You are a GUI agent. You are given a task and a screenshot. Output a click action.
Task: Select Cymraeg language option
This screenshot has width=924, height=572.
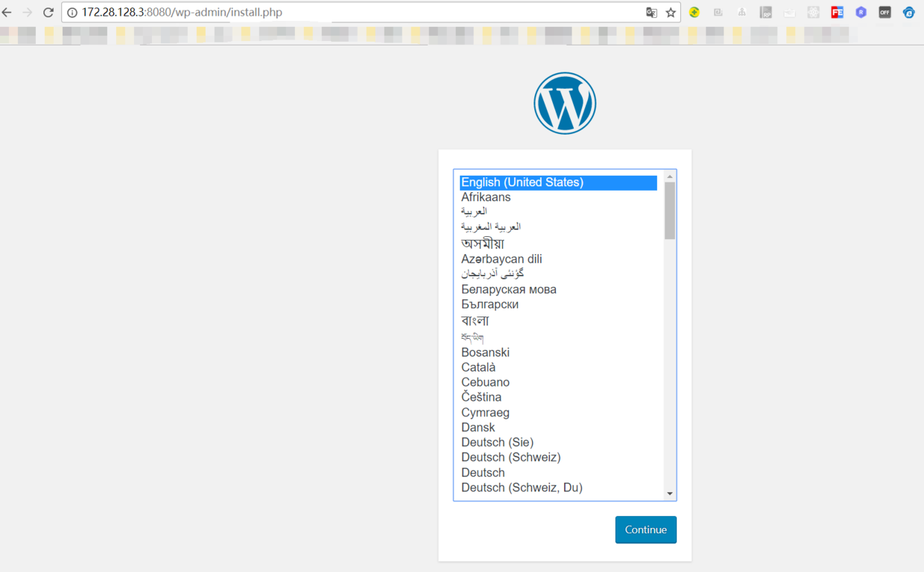(558, 413)
